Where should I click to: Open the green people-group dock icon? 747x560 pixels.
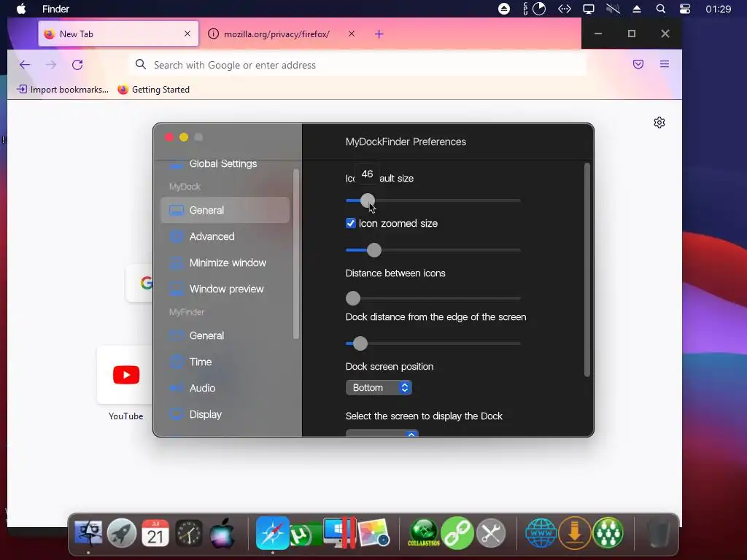(x=608, y=533)
